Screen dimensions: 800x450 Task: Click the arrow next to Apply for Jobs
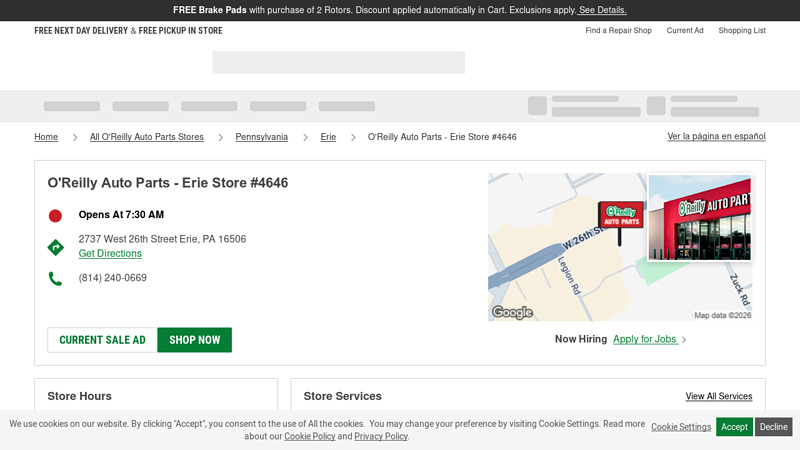click(x=684, y=340)
